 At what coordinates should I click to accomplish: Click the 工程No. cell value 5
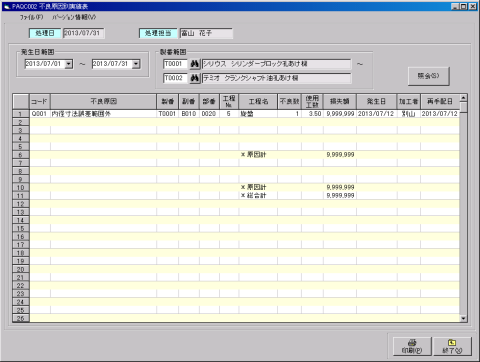coord(229,114)
